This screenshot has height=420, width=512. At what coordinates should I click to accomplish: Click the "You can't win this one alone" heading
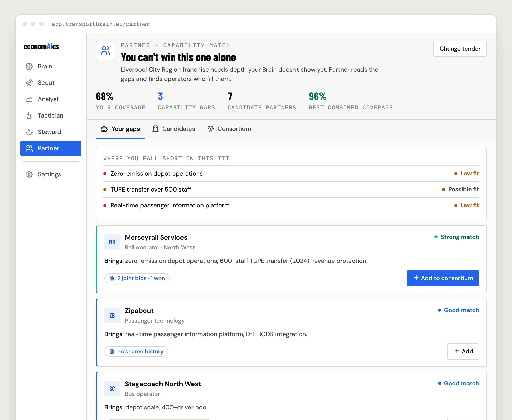(178, 57)
